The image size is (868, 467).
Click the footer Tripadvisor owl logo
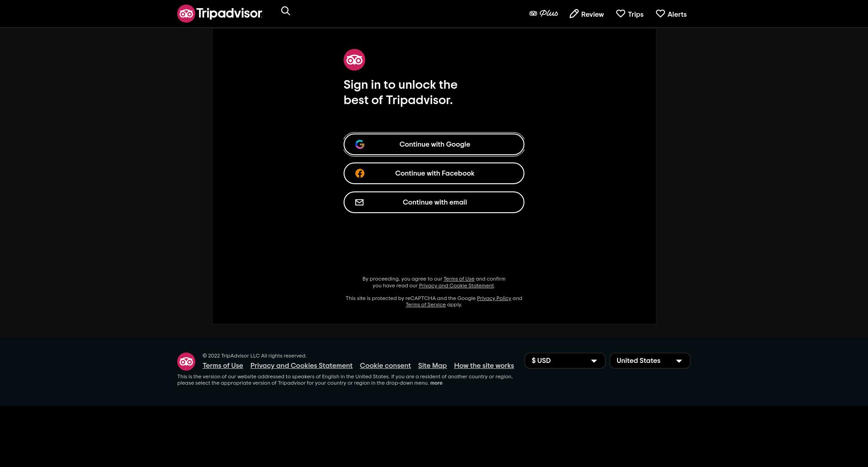pos(186,362)
